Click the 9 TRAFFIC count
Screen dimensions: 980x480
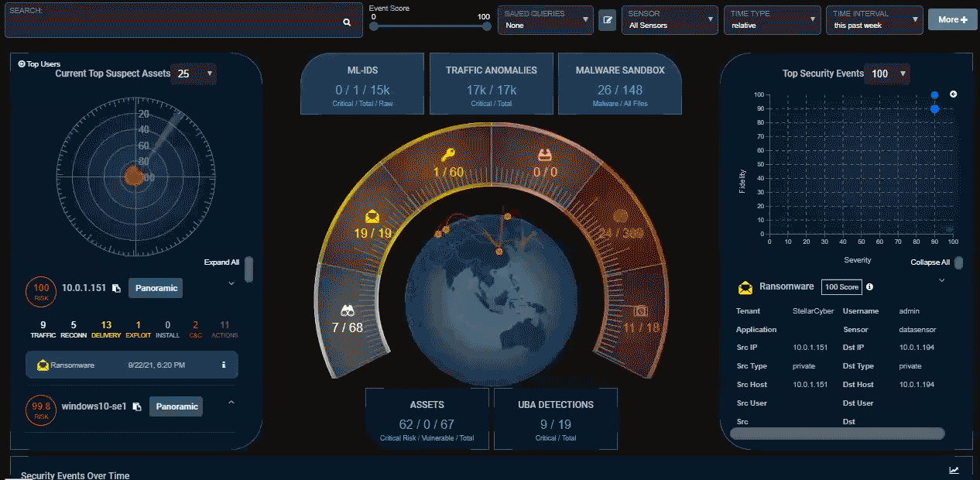tap(43, 330)
